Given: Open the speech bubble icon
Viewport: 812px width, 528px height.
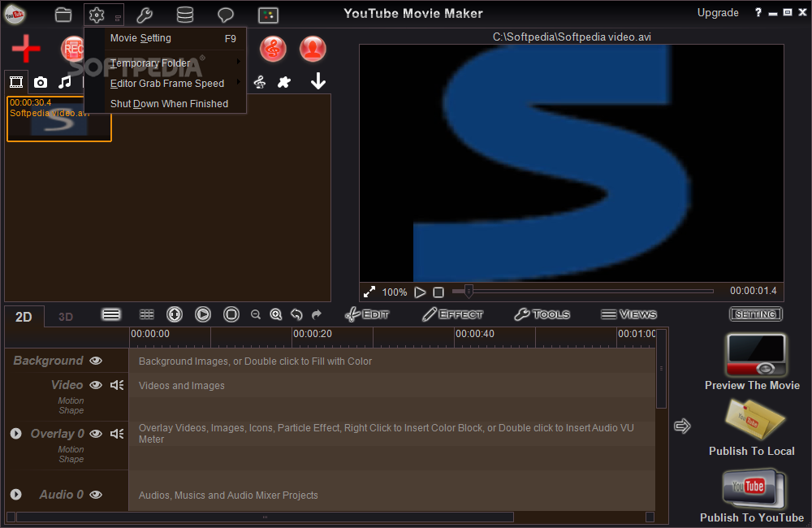Looking at the screenshot, I should click(225, 15).
